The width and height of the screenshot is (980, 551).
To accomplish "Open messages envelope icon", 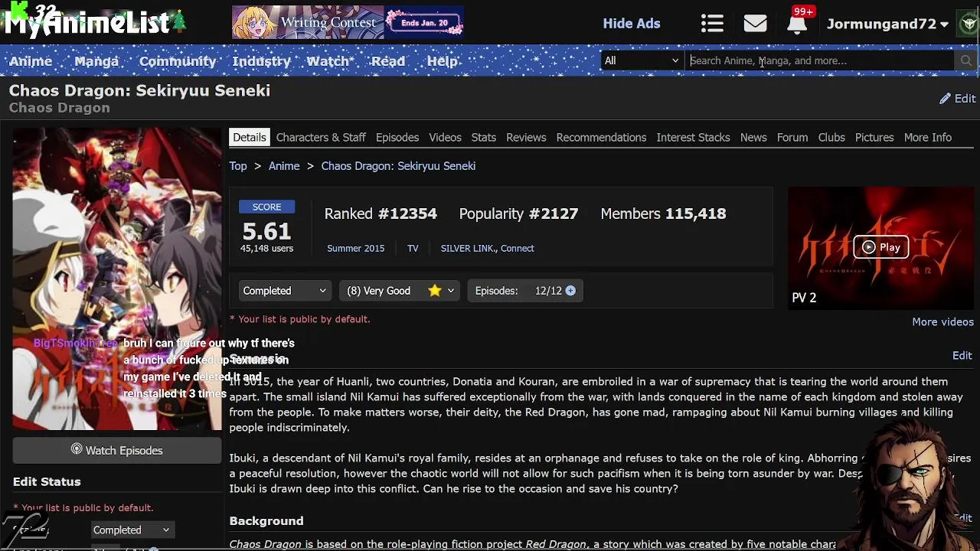I will (x=755, y=24).
